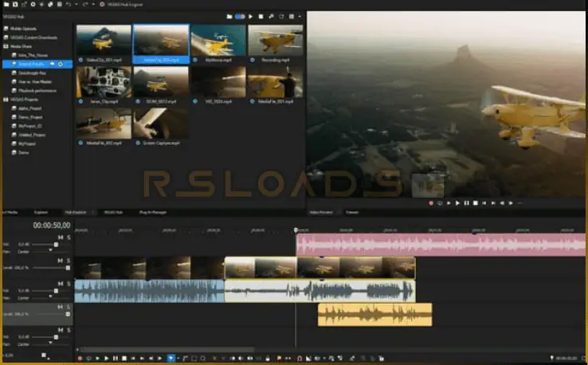The image size is (588, 365).
Task: Select the Selection edit tool in timeline toolbar
Action: coord(194,359)
